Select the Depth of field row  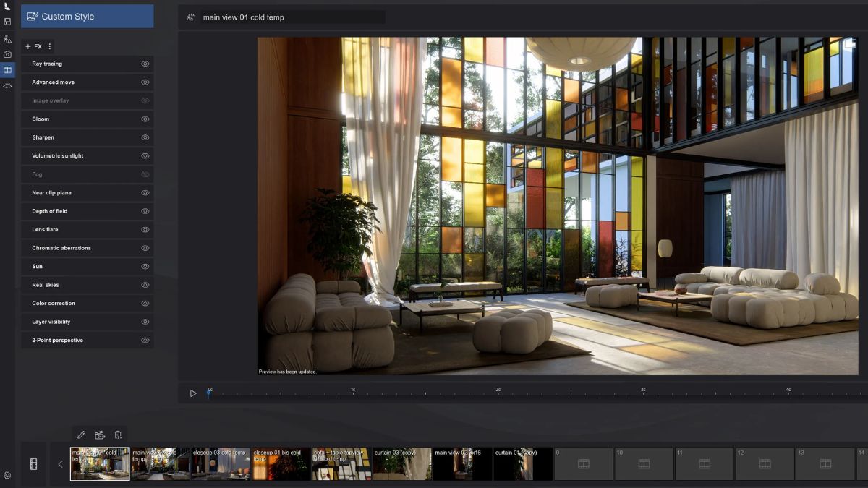point(88,211)
